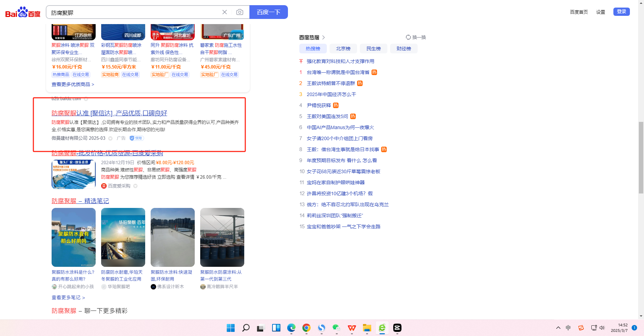Expand the 百度热搜 chevron arrow
644x336 pixels.
pos(323,38)
